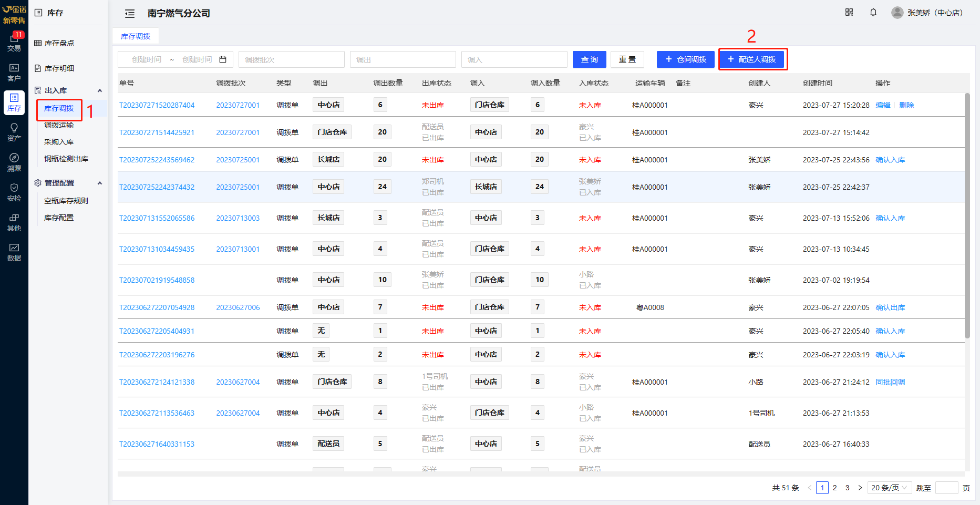Image resolution: width=980 pixels, height=505 pixels.
Task: Open order T202307252243569462
Action: coord(157,160)
